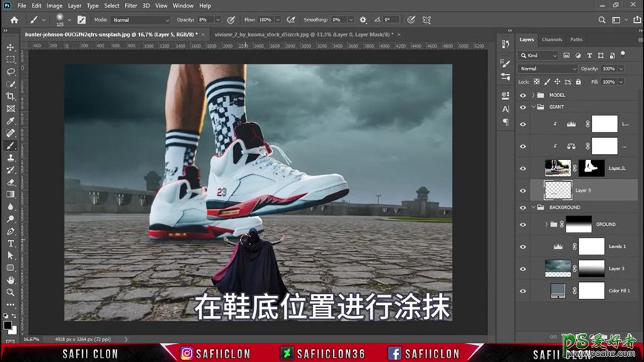Toggle lock all padlock icon
Viewport: 644px width, 362px height.
click(578, 81)
